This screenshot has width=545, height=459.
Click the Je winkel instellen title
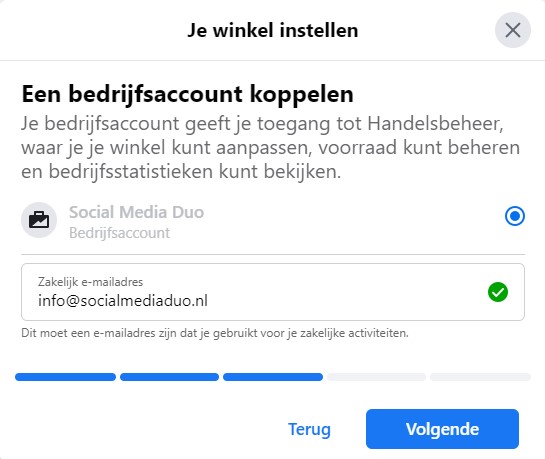(x=273, y=30)
